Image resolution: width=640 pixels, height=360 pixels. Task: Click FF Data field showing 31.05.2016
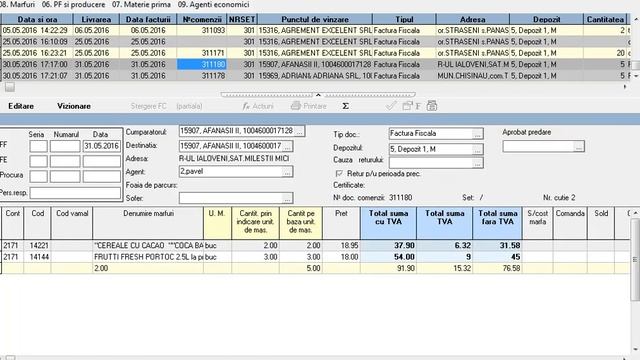[x=102, y=146]
